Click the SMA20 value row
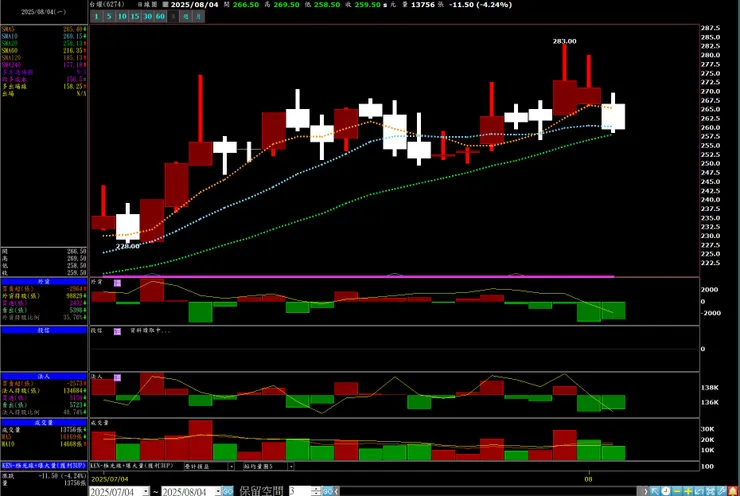This screenshot has height=496, width=740. point(44,43)
